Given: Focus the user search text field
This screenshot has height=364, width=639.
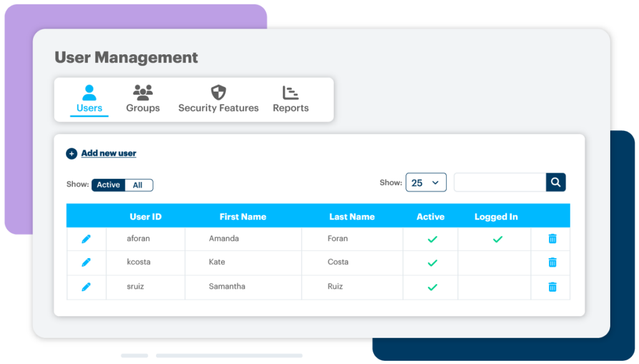Looking at the screenshot, I should 500,183.
